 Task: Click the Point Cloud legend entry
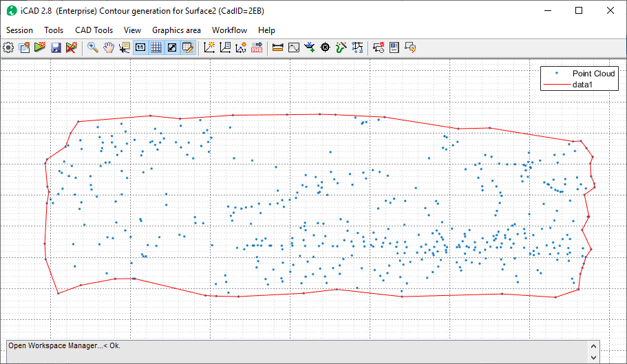(594, 74)
